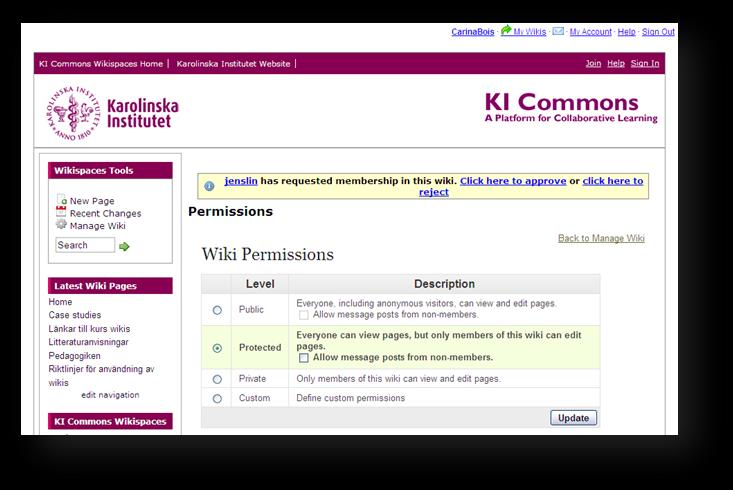The height and width of the screenshot is (490, 733).
Task: Click Join in the purple bar
Action: 593,63
